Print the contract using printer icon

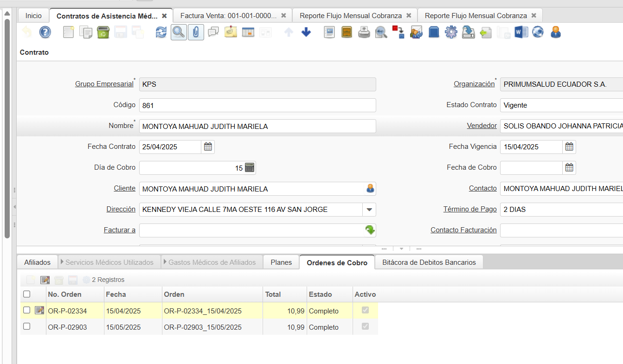pyautogui.click(x=364, y=32)
